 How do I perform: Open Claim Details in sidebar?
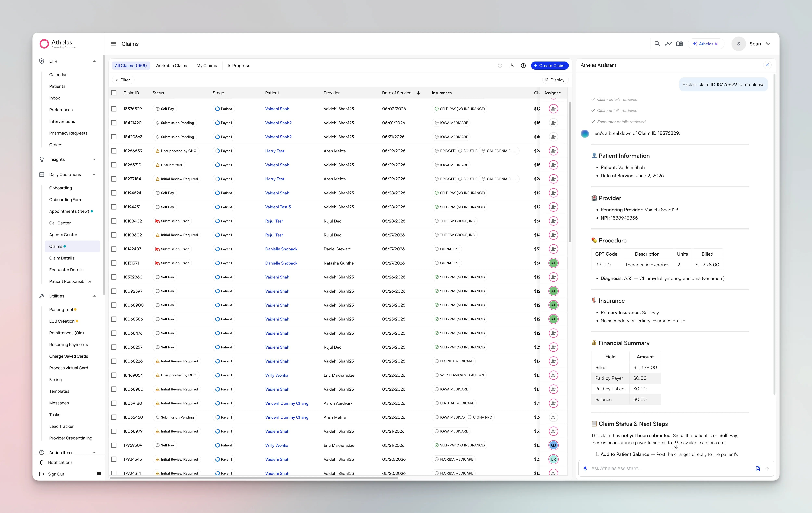62,258
